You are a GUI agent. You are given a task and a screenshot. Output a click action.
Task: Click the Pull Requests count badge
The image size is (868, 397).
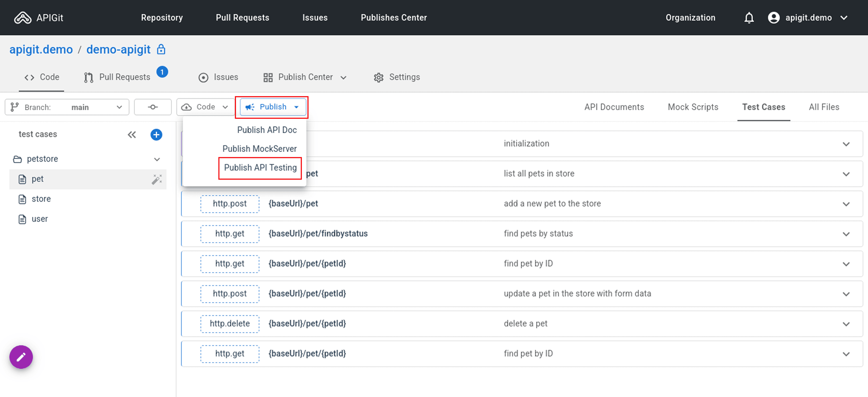(162, 72)
